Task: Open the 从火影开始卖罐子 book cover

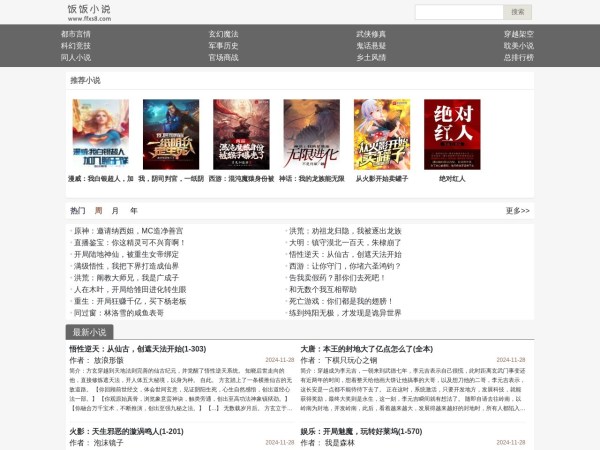Action: point(381,134)
